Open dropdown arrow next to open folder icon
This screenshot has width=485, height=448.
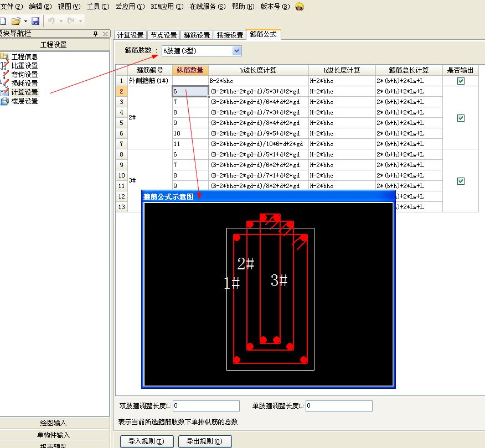pyautogui.click(x=25, y=21)
